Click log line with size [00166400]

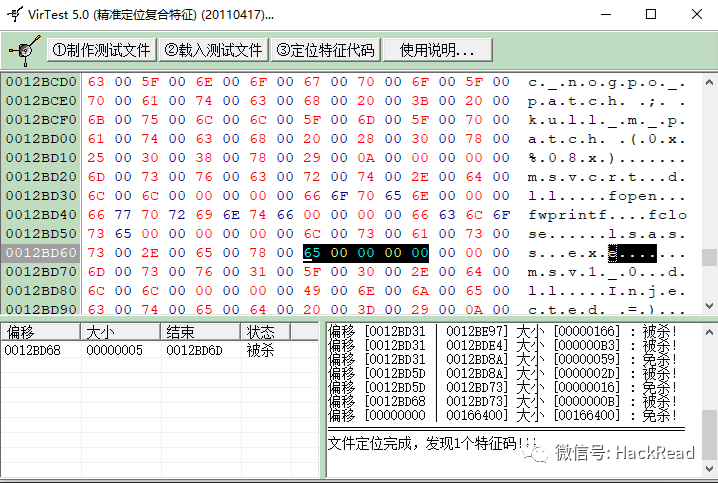click(x=502, y=415)
